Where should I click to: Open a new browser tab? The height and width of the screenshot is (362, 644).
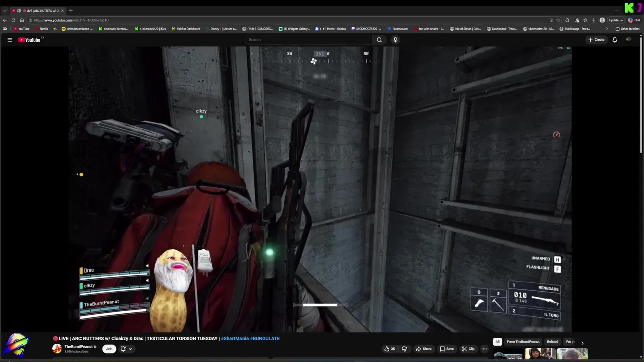point(71,11)
